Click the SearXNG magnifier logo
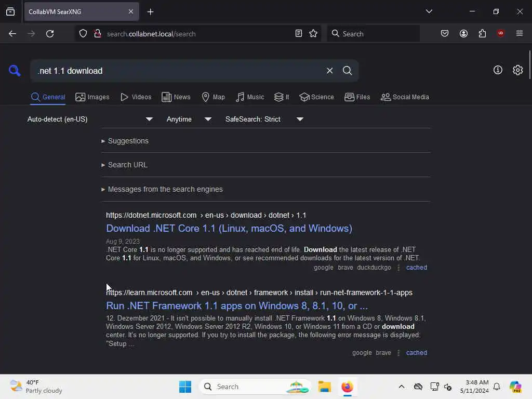The height and width of the screenshot is (399, 532). pos(15,71)
